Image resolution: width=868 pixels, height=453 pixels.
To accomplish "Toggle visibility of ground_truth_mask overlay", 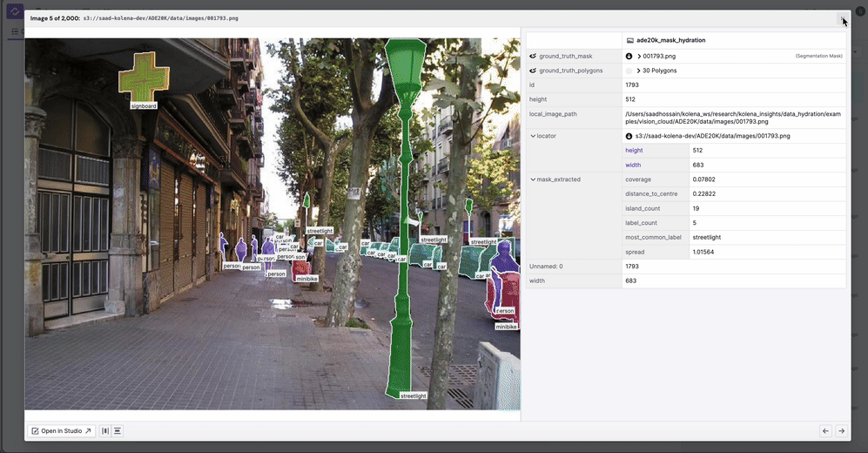I will click(533, 56).
